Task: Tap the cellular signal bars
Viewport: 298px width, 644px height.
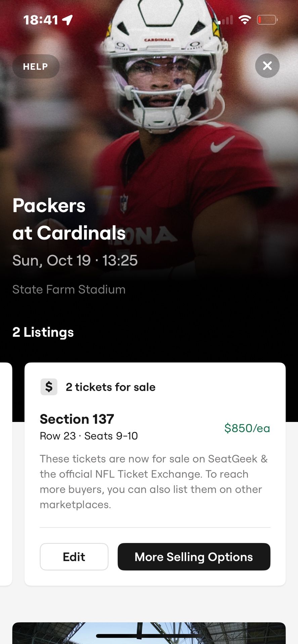Action: 225,20
